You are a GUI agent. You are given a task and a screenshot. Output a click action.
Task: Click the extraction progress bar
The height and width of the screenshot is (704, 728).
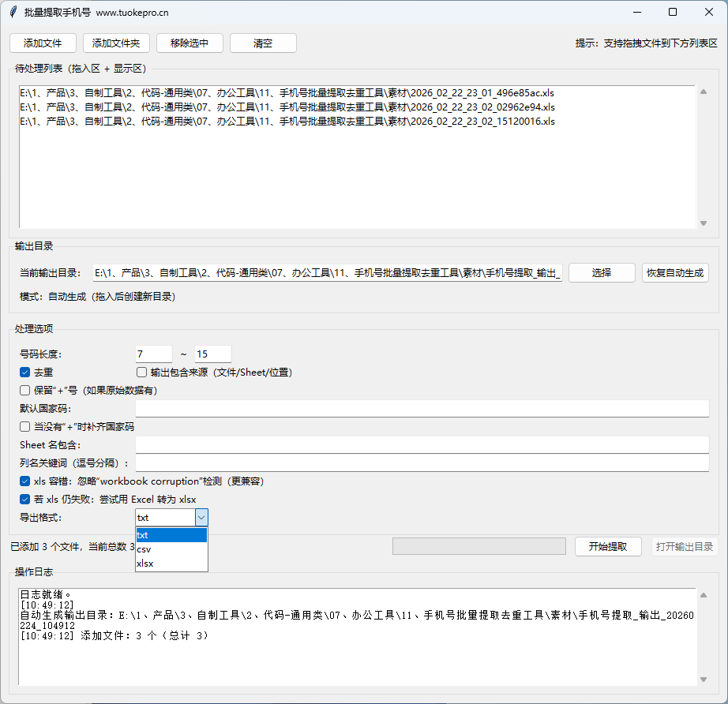[479, 546]
